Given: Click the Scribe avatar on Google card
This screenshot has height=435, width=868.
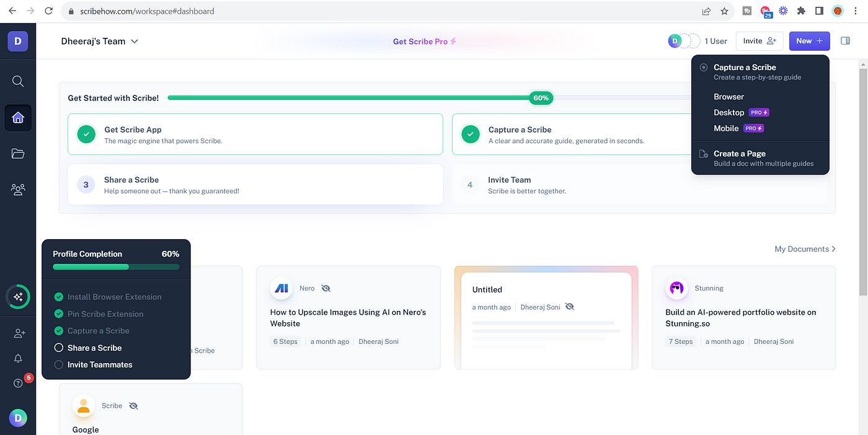Looking at the screenshot, I should [84, 406].
